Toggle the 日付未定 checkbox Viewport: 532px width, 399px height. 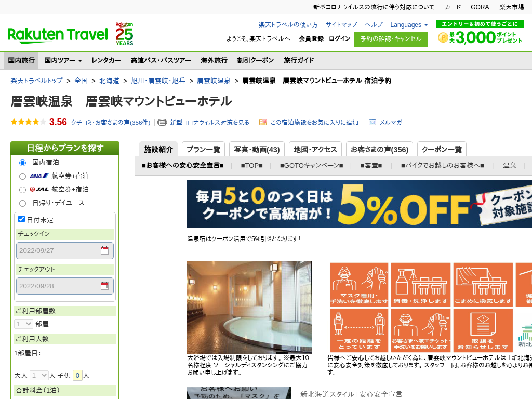point(21,219)
